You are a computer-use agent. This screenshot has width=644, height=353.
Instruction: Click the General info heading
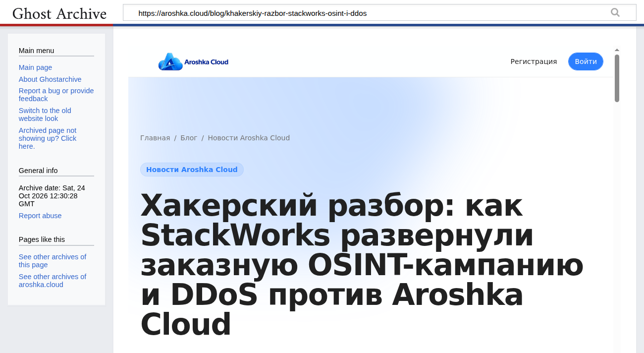pyautogui.click(x=38, y=171)
